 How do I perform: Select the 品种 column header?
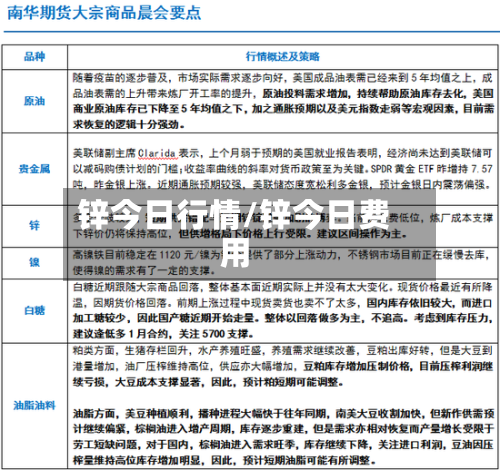click(34, 57)
